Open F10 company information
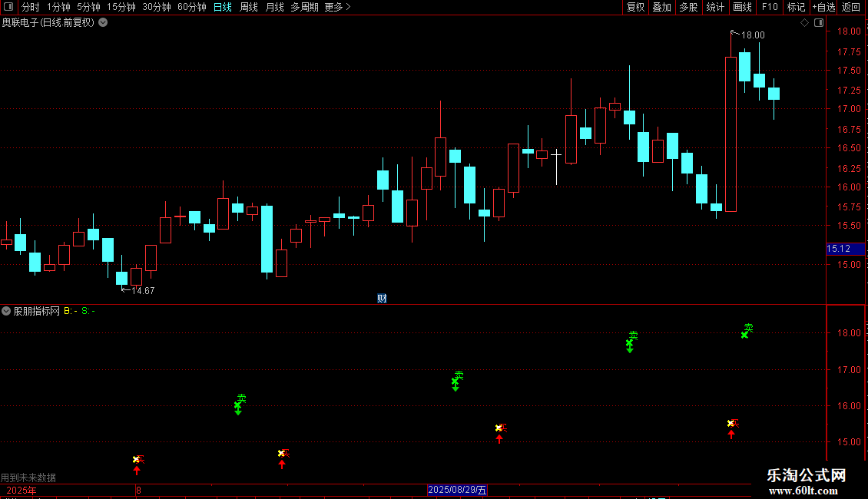Screen dimensions: 868x499 coord(770,7)
